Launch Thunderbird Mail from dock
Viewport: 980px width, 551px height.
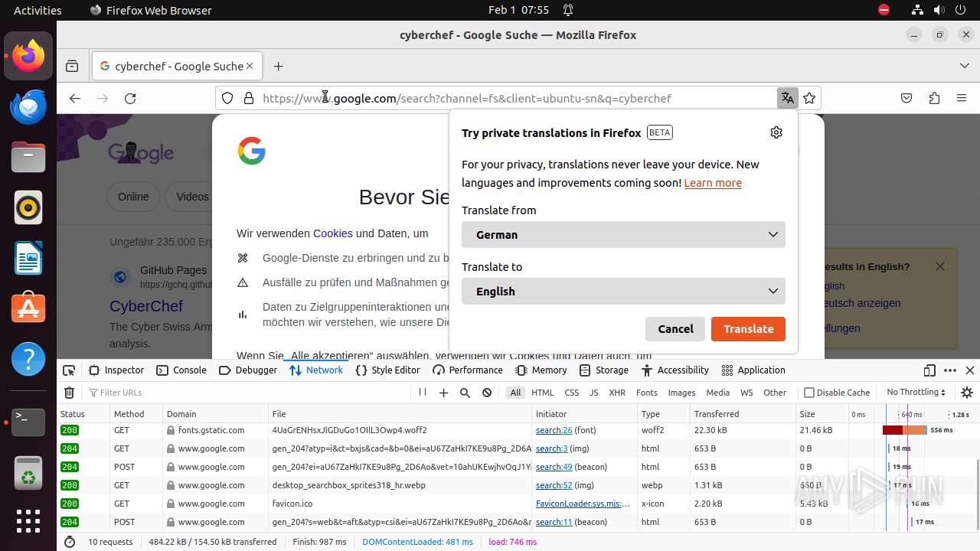pyautogui.click(x=28, y=107)
